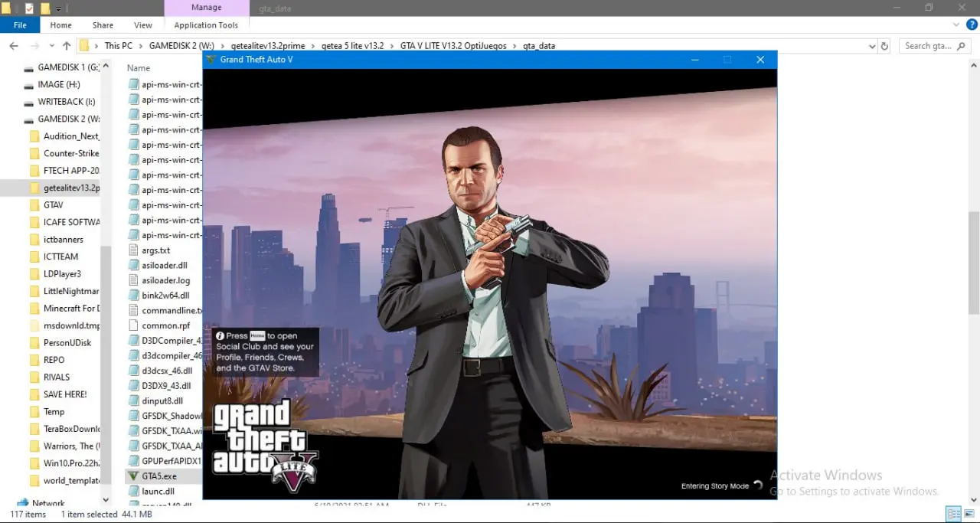Open chevron after getealitev13.2prime breadcrumb
980x523 pixels.
click(313, 46)
